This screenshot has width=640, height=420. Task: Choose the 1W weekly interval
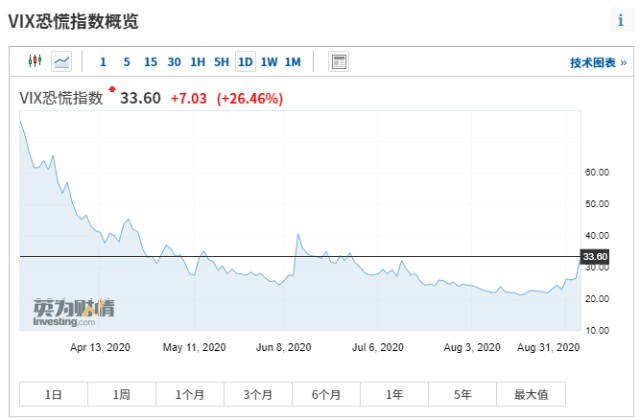click(269, 62)
